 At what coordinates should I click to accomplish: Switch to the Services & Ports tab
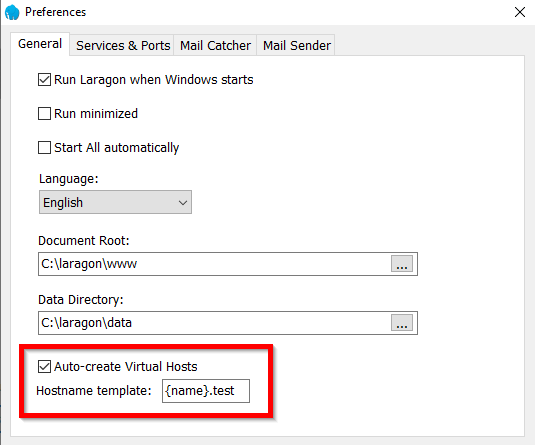pos(123,45)
